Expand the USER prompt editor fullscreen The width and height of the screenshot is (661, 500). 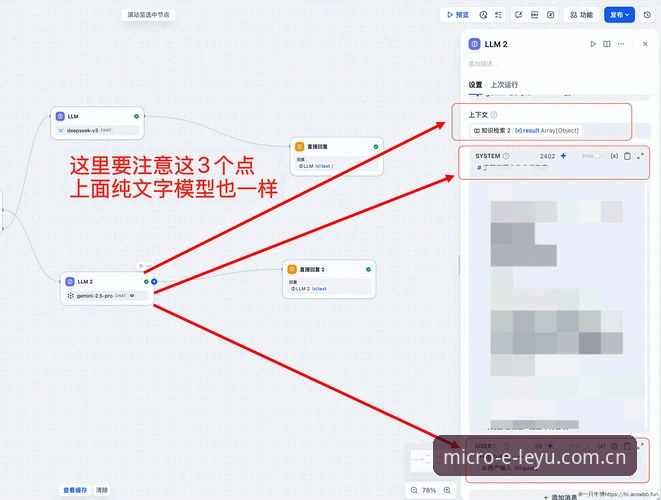640,446
